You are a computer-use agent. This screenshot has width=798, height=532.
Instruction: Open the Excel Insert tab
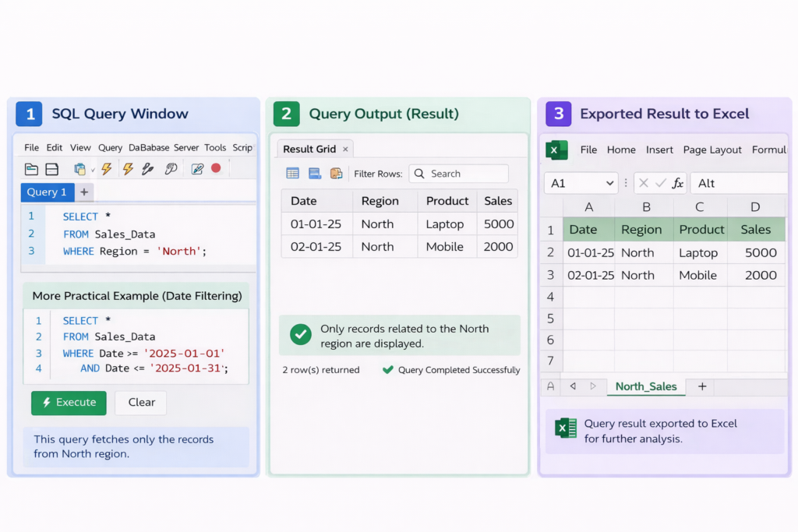click(x=659, y=150)
